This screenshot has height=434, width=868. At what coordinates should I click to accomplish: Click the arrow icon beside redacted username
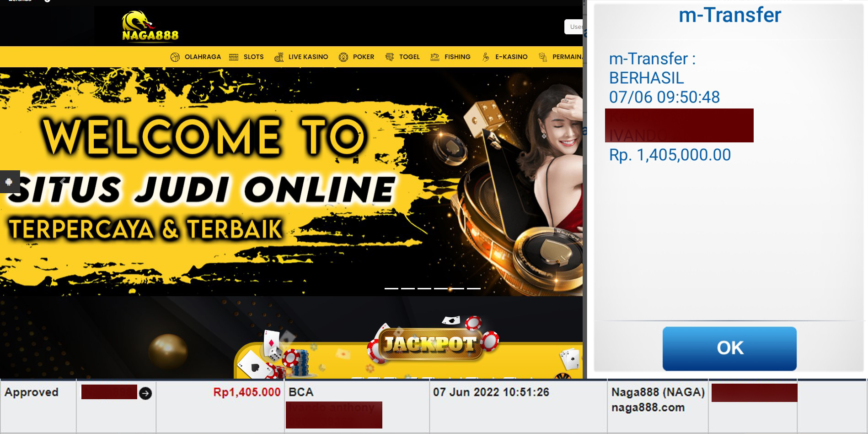tap(145, 393)
